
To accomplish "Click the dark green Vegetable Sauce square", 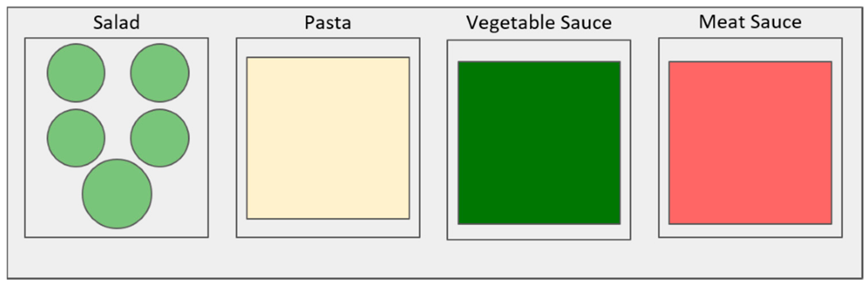I will tap(539, 143).
